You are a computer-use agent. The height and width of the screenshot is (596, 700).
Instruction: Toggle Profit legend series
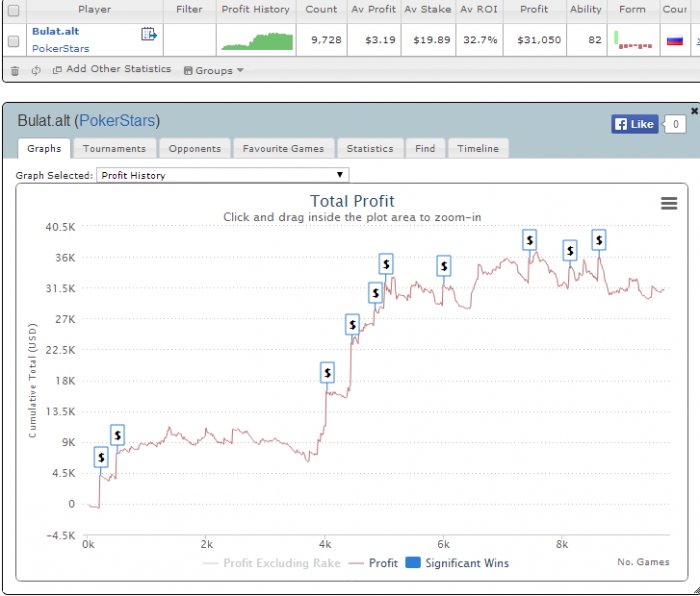(x=374, y=563)
